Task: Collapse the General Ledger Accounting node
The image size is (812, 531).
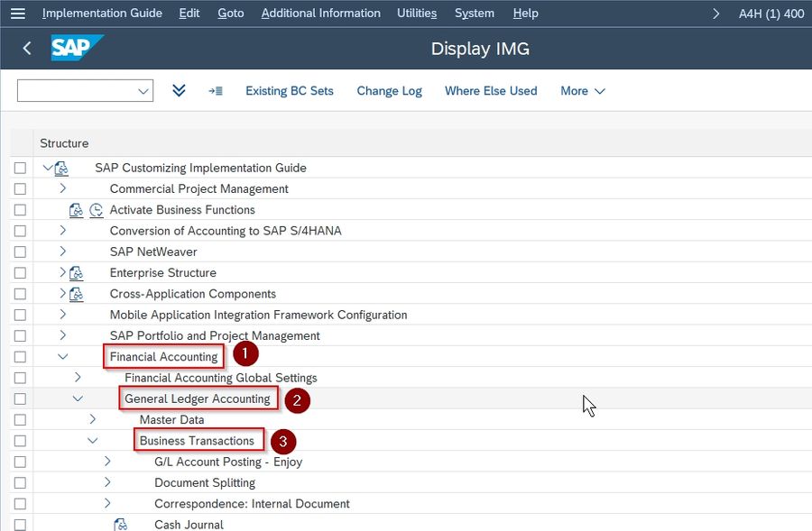Action: (x=78, y=398)
